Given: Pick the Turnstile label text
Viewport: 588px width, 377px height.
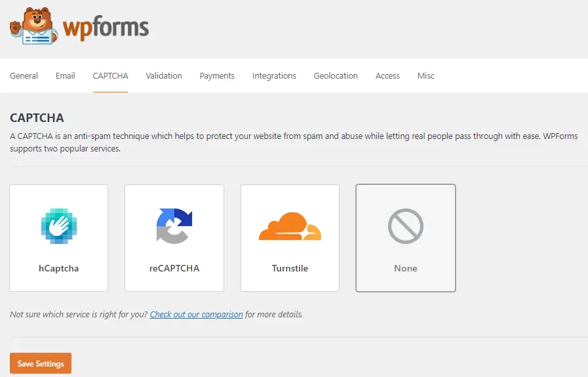Looking at the screenshot, I should [x=290, y=268].
